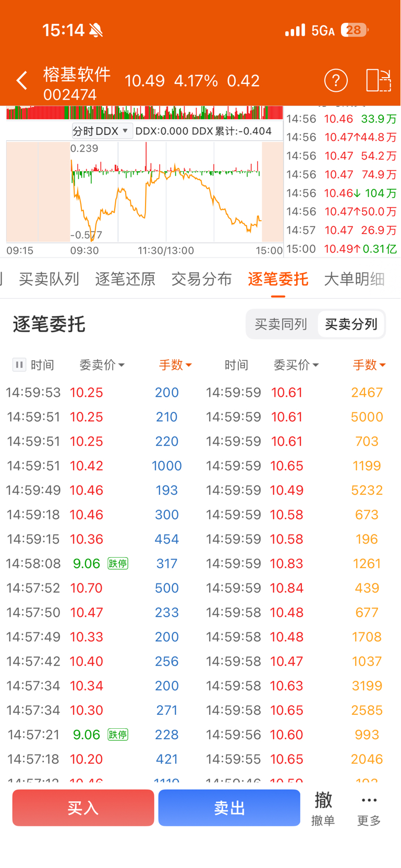401x868 pixels.
Task: Sort by 委买价 column
Action: tap(296, 365)
